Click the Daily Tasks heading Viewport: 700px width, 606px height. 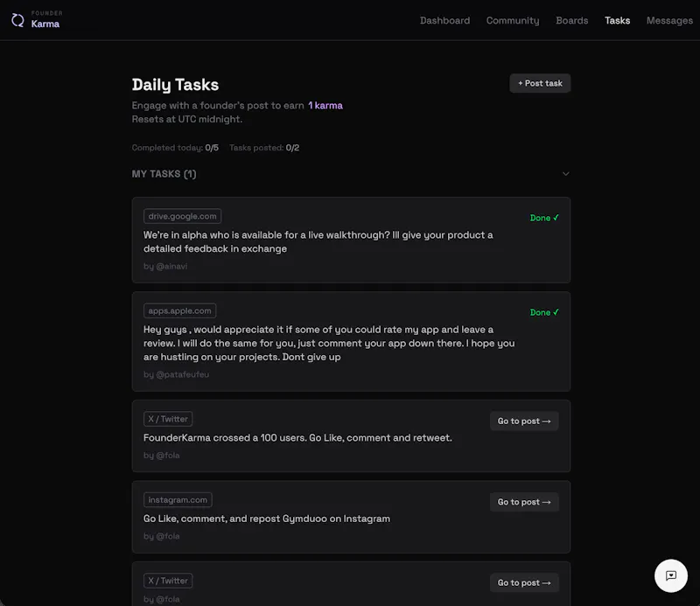pos(175,84)
